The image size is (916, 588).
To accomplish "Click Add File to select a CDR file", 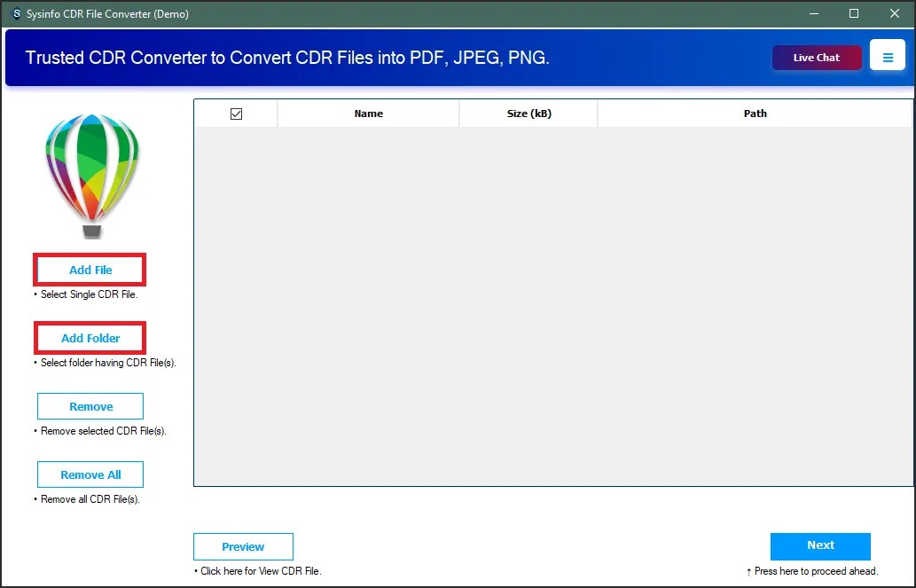I will [90, 270].
